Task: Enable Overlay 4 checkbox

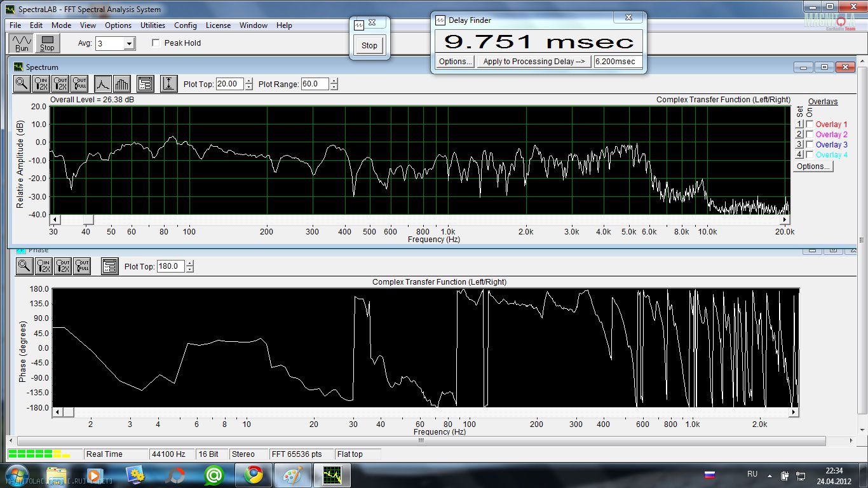Action: point(810,155)
